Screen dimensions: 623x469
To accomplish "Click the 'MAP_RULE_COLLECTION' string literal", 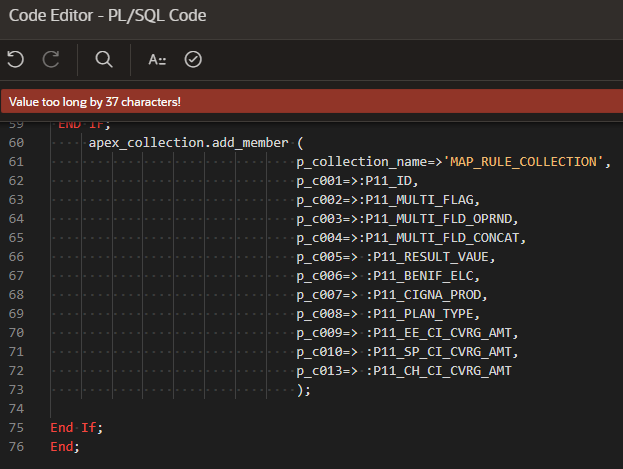I will coord(523,162).
